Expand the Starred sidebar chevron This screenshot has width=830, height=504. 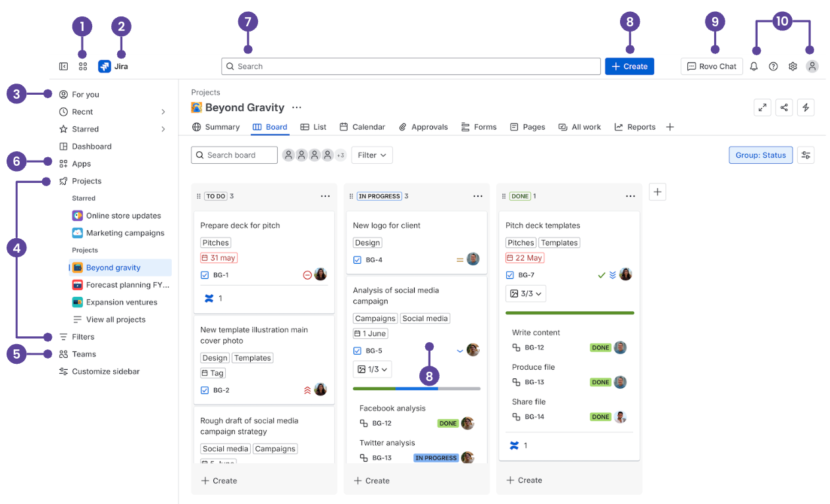[163, 130]
